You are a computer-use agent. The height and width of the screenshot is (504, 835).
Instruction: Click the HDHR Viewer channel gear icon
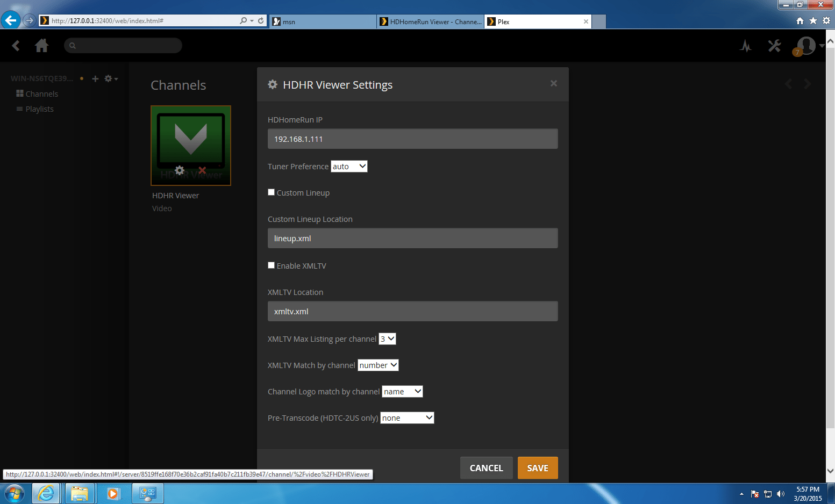[180, 170]
